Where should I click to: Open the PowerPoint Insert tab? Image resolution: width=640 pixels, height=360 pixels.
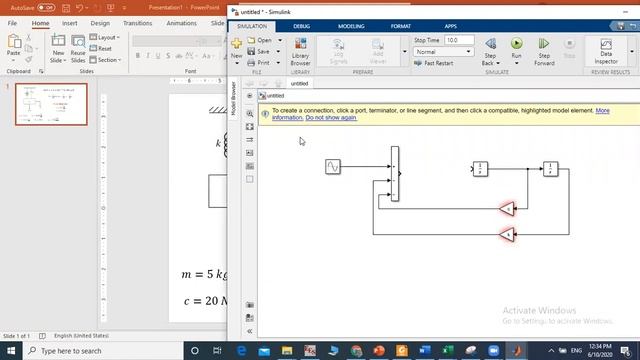coord(69,23)
